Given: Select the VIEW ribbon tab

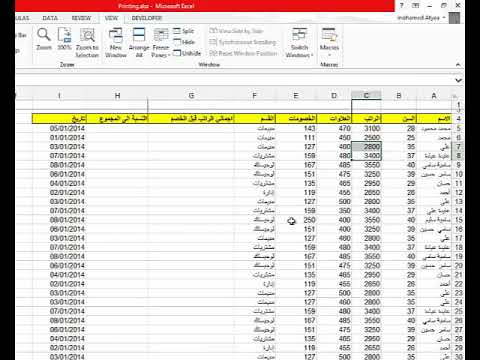Looking at the screenshot, I should pos(111,18).
